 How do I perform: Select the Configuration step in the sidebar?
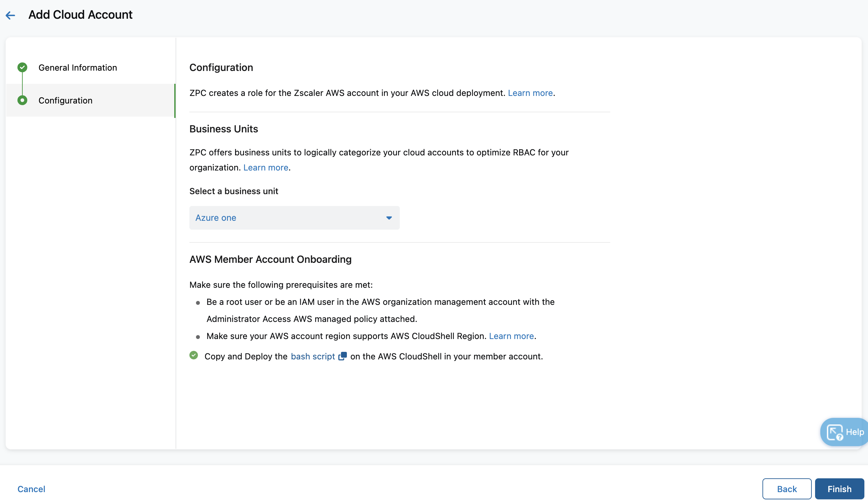point(65,100)
